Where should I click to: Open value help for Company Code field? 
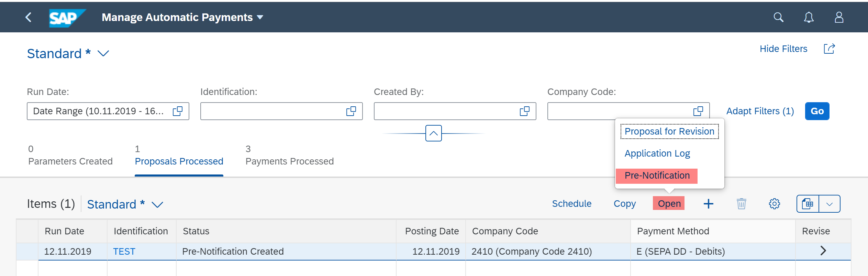(698, 111)
